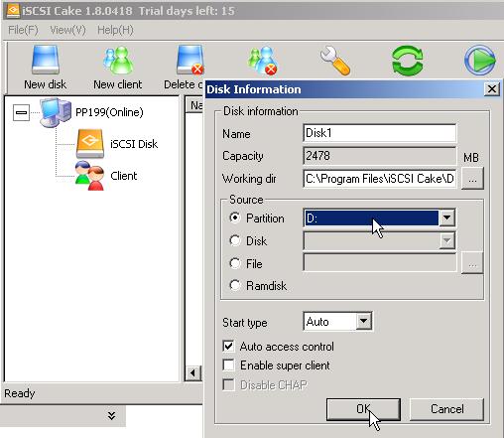Select the Disk source radio button
The width and height of the screenshot is (504, 438).
tap(235, 240)
